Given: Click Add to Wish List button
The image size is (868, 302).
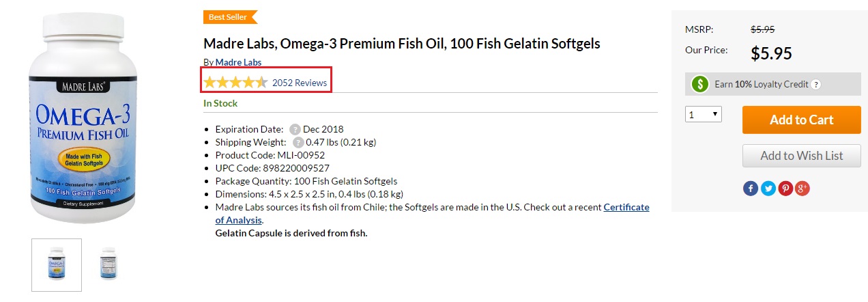Looking at the screenshot, I should tap(801, 156).
